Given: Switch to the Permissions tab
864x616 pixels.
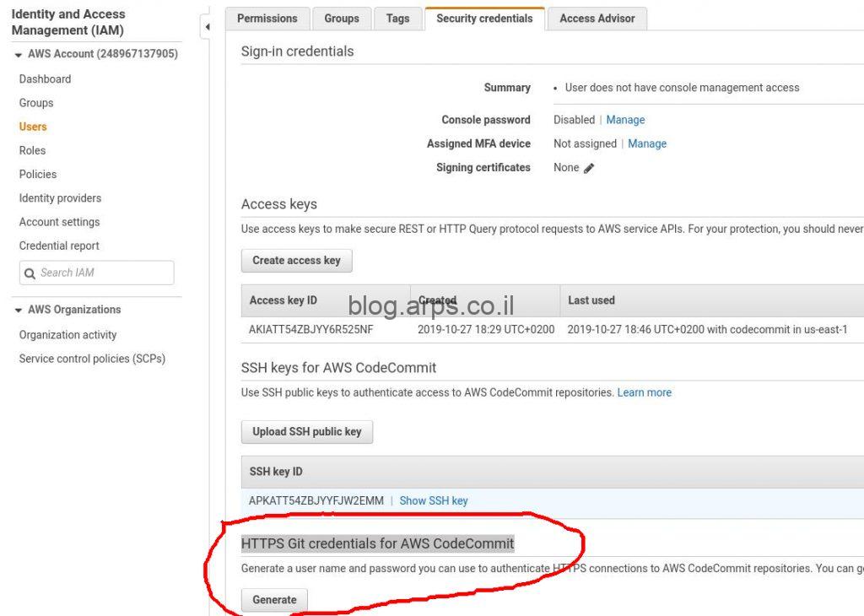Looking at the screenshot, I should point(267,19).
